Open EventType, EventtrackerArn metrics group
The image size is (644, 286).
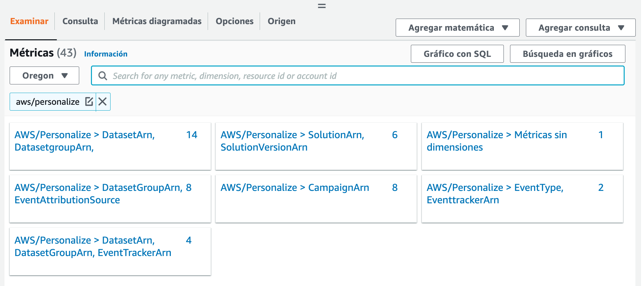(495, 194)
